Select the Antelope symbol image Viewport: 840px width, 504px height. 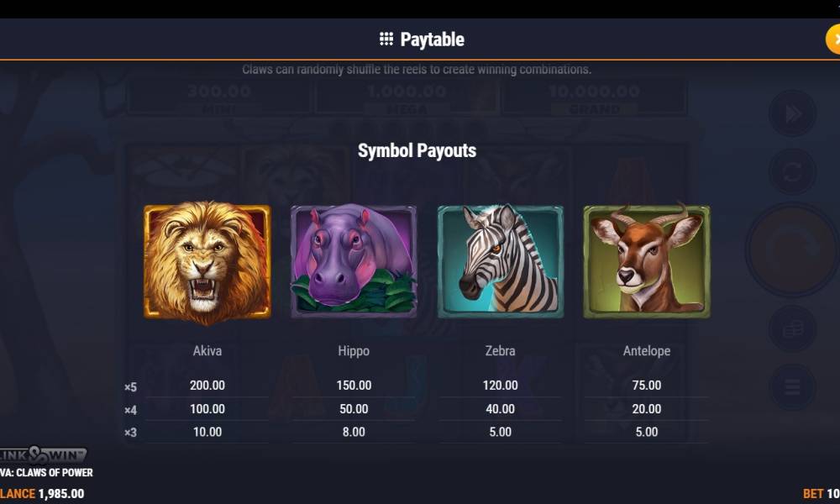tap(647, 260)
